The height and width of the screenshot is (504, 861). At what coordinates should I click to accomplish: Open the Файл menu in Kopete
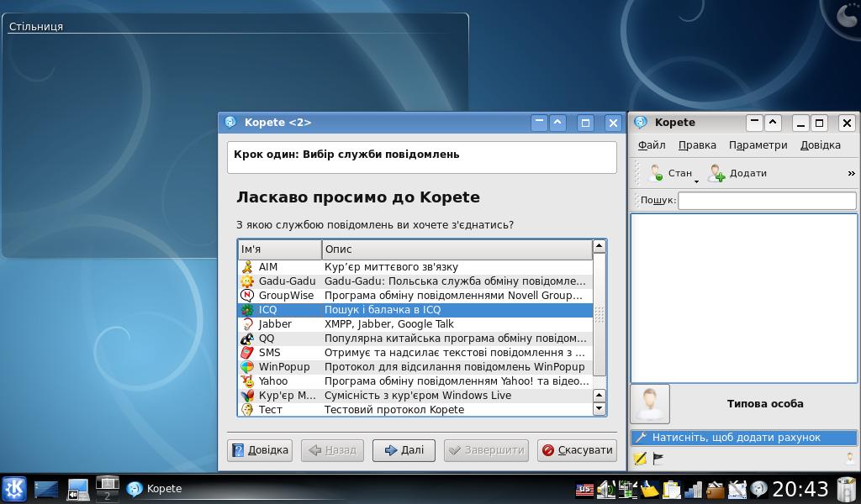(x=652, y=145)
